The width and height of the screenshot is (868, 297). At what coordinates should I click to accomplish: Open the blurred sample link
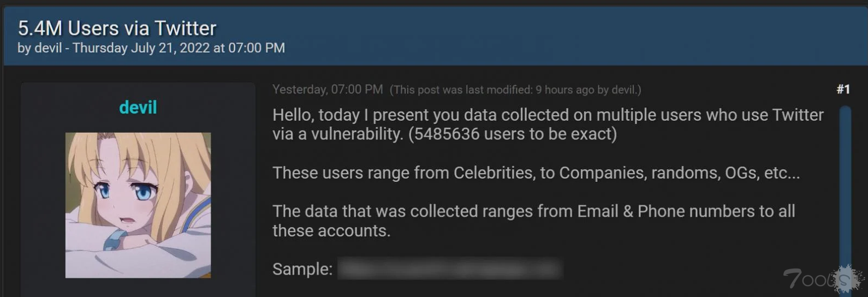tap(449, 269)
